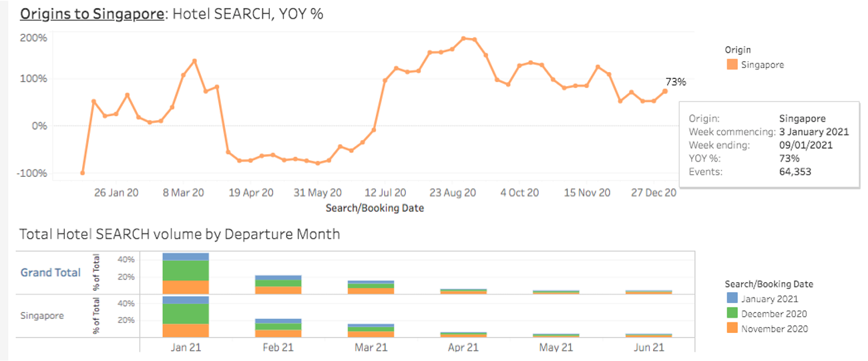Select the blue segment of Grand Total Jan 21 bar
The image size is (868, 361).
186,256
